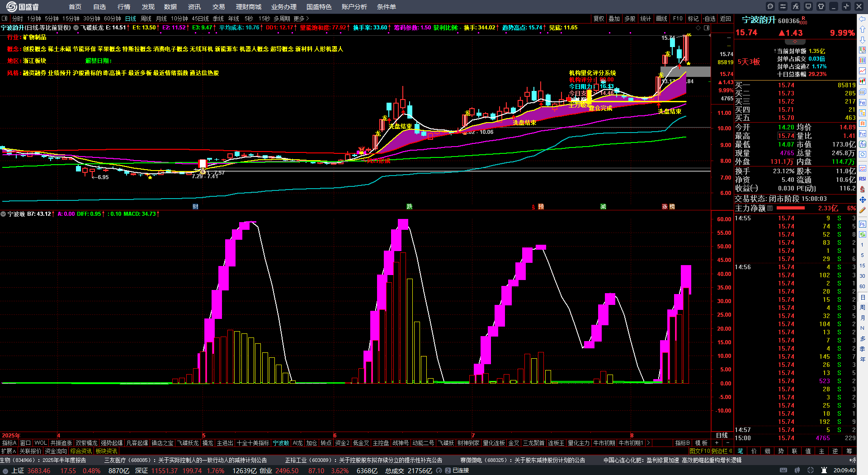Image resolution: width=868 pixels, height=475 pixels.
Task: Expand the 更多 periods dropdown
Action: point(302,19)
